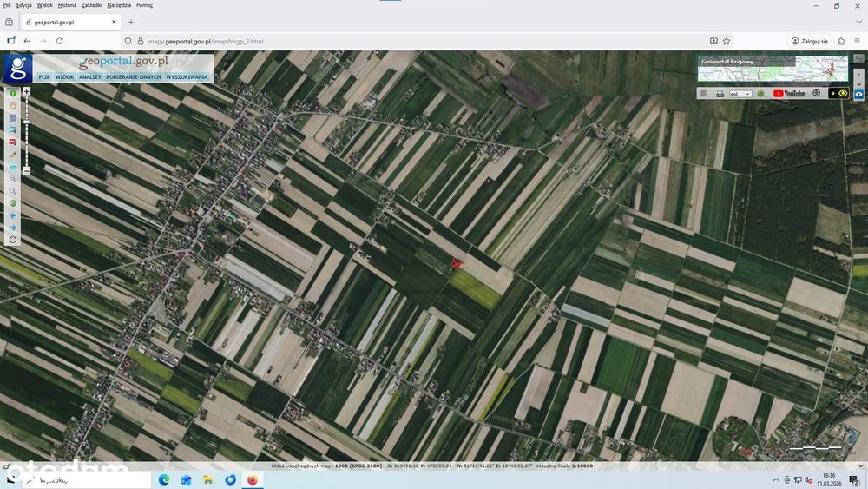Go to next map view arrow
The height and width of the screenshot is (489, 868).
[13, 228]
